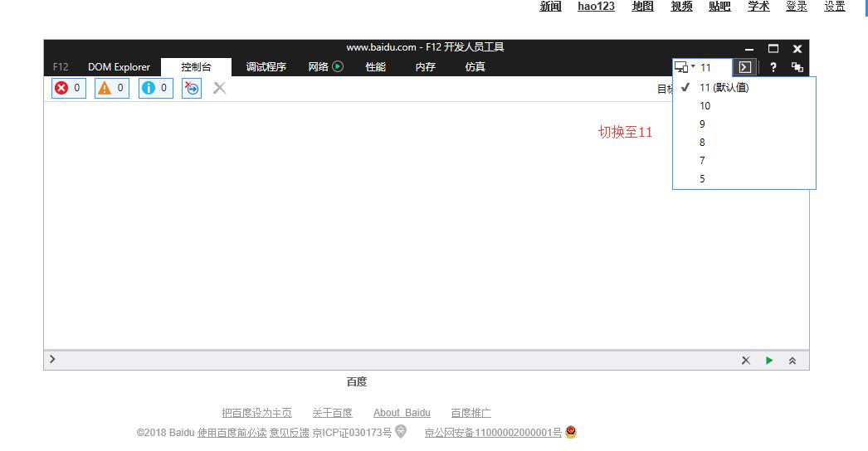Open the 性能 tab
Screen dimensions: 868x451
click(x=375, y=67)
